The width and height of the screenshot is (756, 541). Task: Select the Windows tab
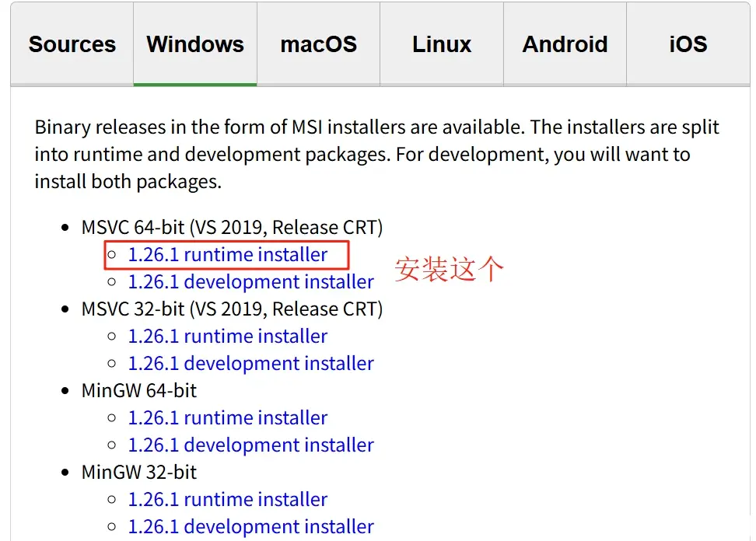tap(195, 44)
